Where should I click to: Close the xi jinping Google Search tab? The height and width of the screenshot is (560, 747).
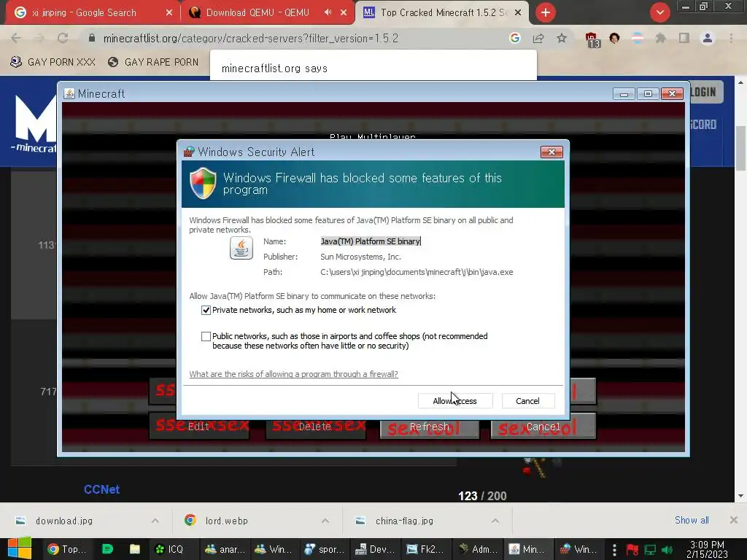pyautogui.click(x=169, y=13)
